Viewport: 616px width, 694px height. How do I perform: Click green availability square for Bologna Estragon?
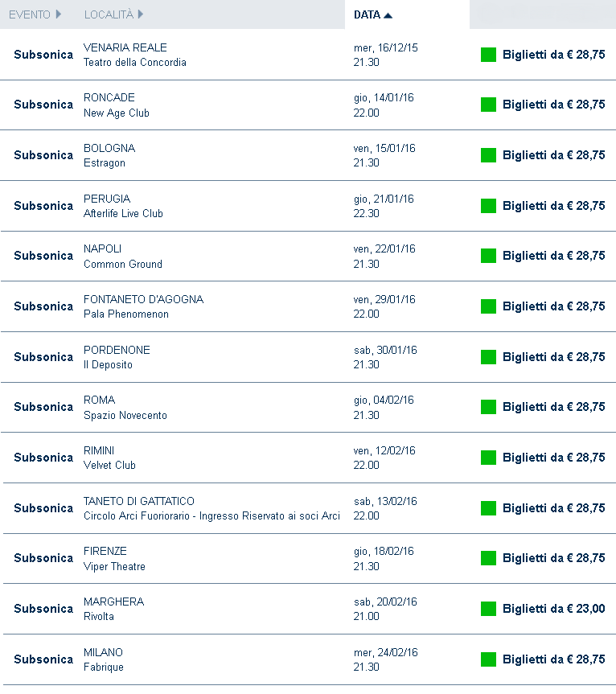(488, 155)
